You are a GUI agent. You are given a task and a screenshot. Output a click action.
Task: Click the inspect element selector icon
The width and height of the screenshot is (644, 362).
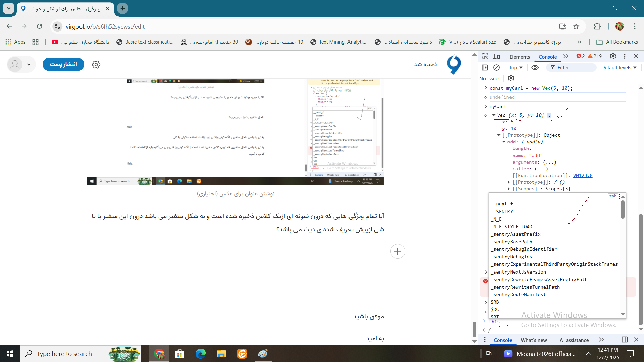[485, 56]
